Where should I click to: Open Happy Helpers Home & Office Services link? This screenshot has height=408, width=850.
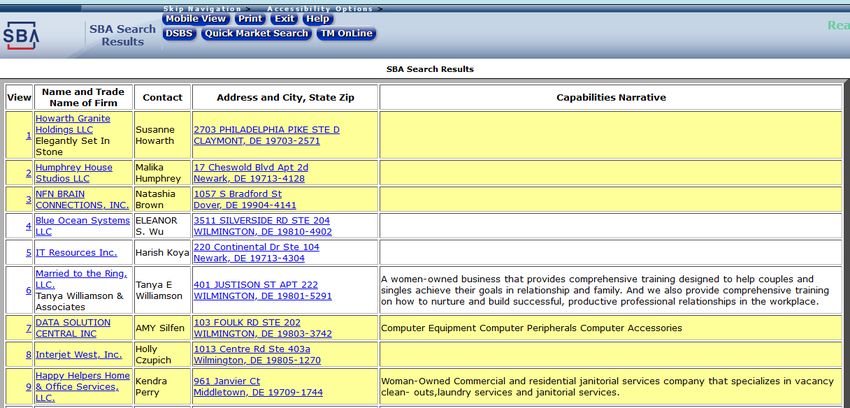82,386
